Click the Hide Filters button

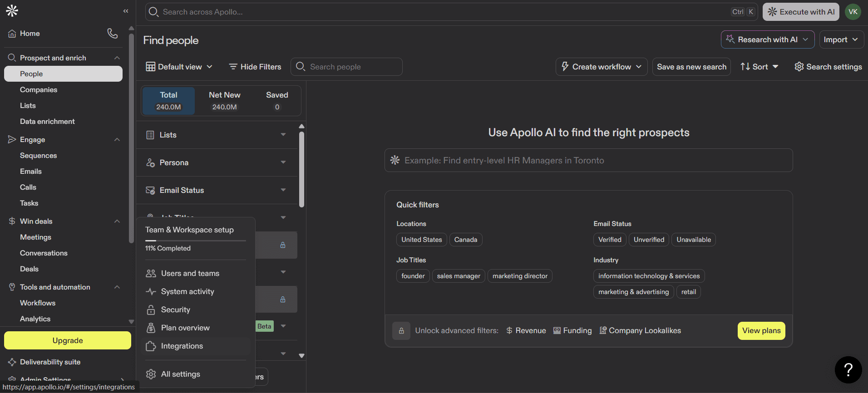point(255,67)
